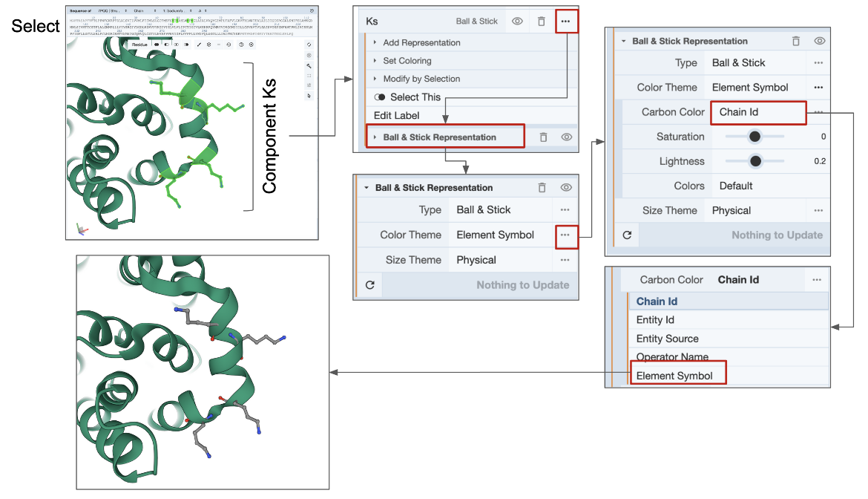
Task: Click the three-dot options button for Ks
Action: [565, 22]
